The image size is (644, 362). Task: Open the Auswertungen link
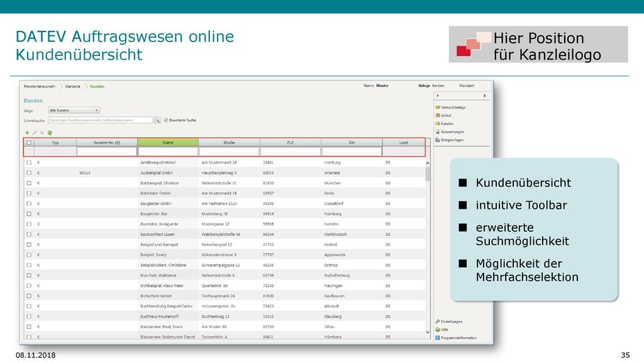[x=452, y=132]
